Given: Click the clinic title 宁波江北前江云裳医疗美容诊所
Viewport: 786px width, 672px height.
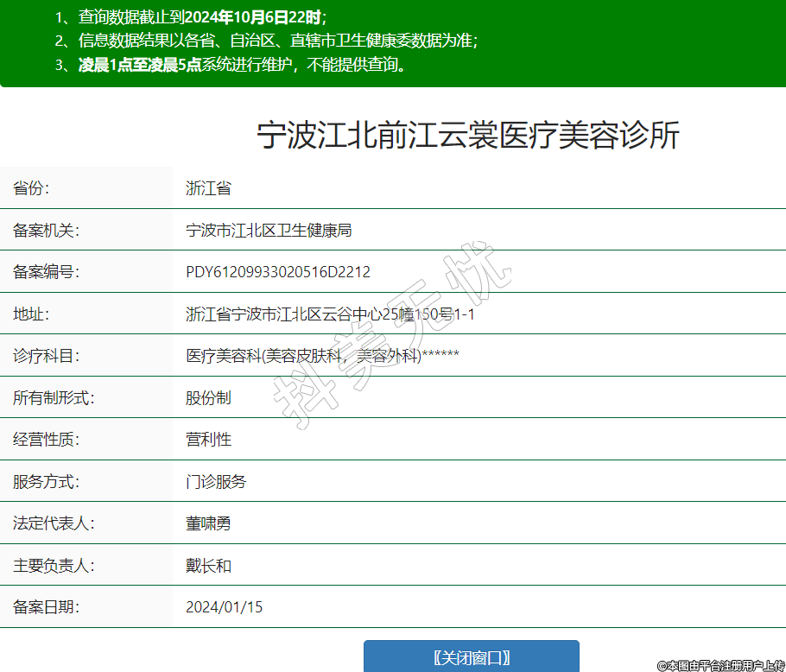Looking at the screenshot, I should pyautogui.click(x=469, y=136).
